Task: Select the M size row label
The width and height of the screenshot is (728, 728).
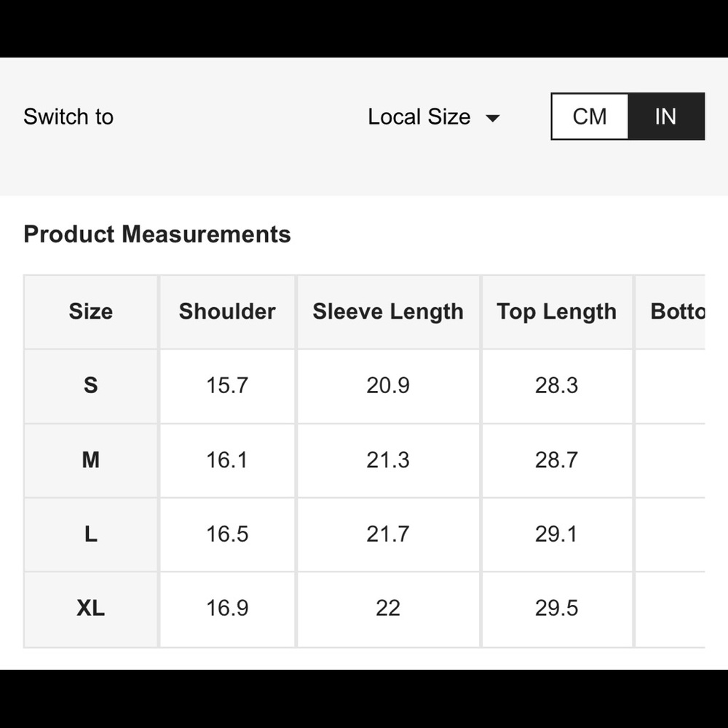Action: [x=91, y=460]
